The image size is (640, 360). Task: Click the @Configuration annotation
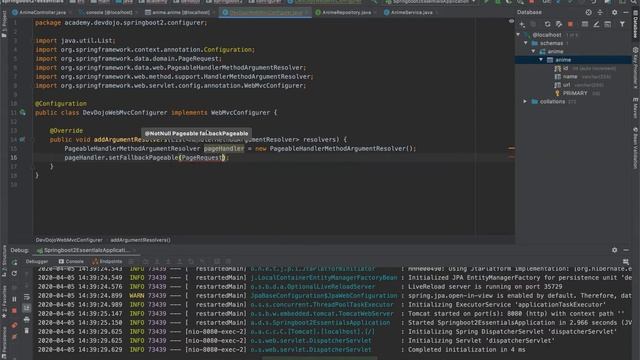point(61,104)
